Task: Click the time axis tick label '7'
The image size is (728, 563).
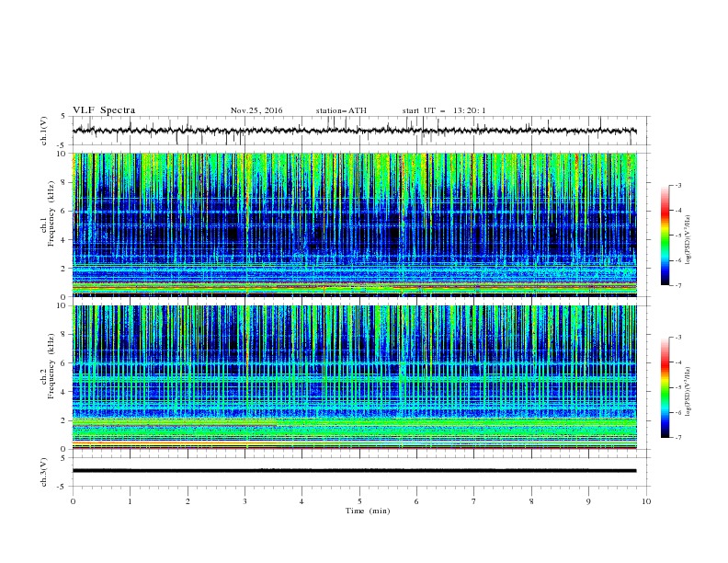Action: (x=474, y=501)
